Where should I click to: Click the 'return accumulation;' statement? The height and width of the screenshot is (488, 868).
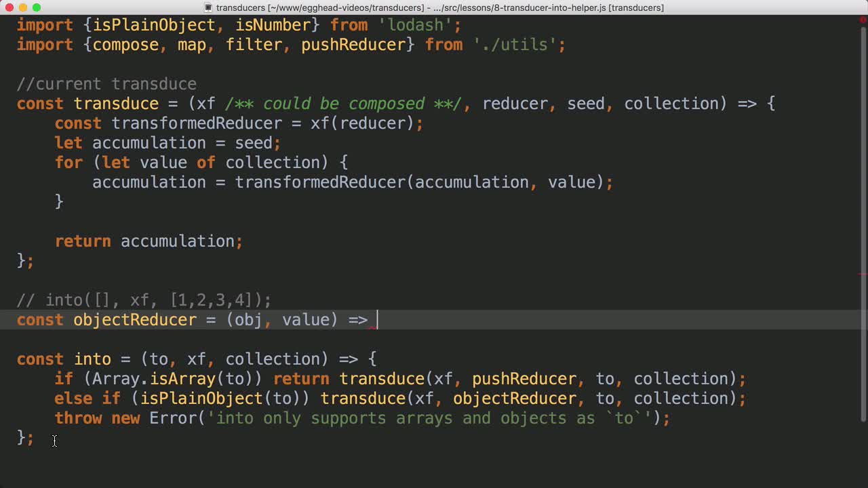(149, 241)
